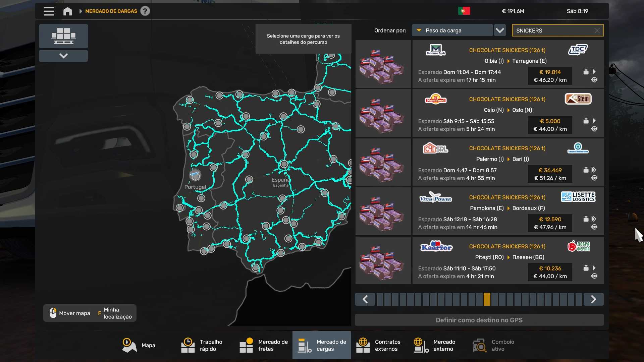Open the 'Peso da carga' sort dropdown

click(452, 31)
